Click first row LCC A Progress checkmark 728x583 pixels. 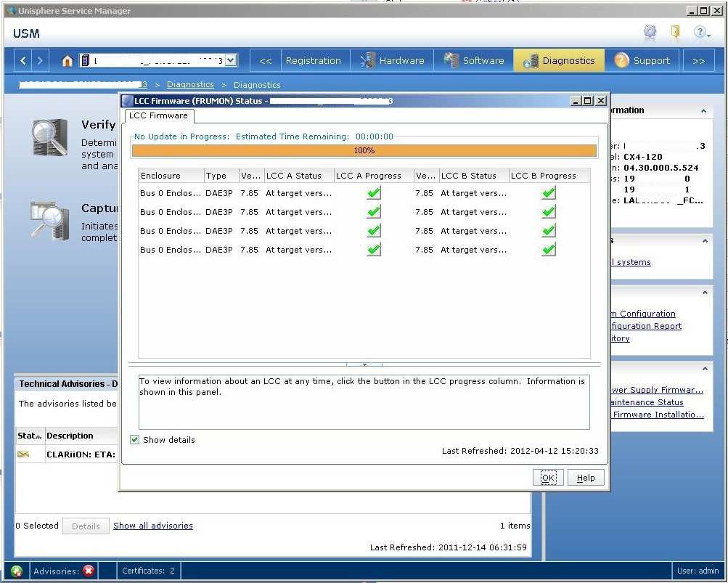pos(374,193)
